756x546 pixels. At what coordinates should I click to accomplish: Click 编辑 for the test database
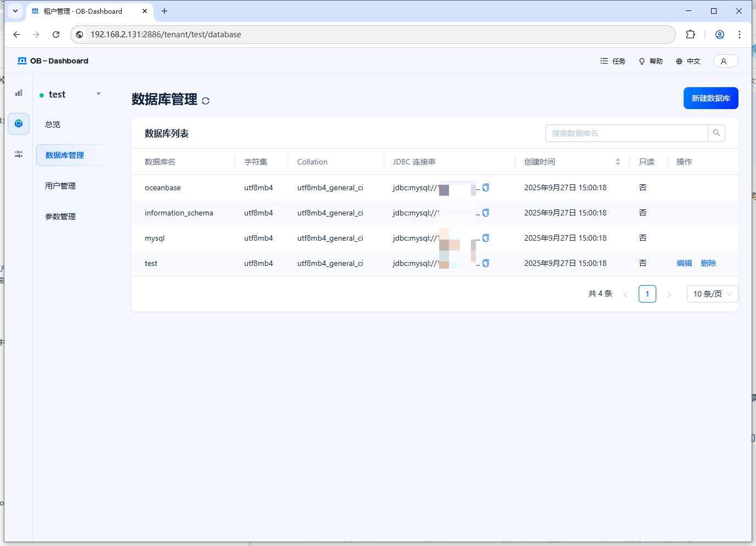point(684,263)
